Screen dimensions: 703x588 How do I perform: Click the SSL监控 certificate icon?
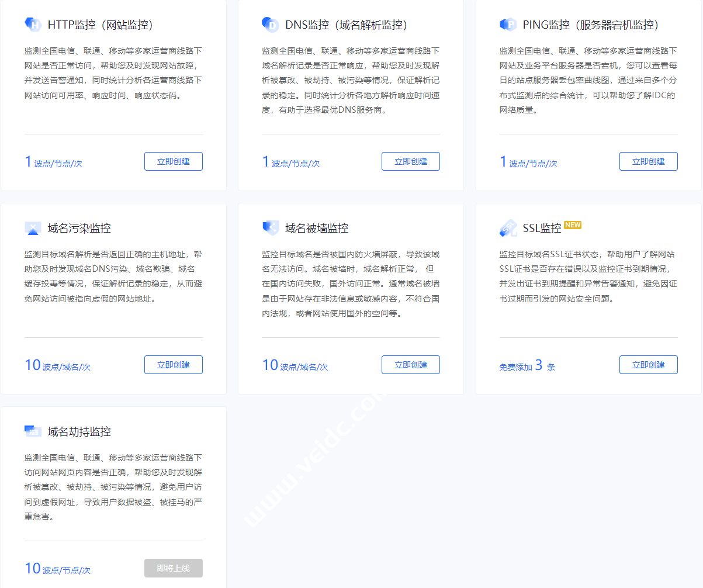point(508,228)
